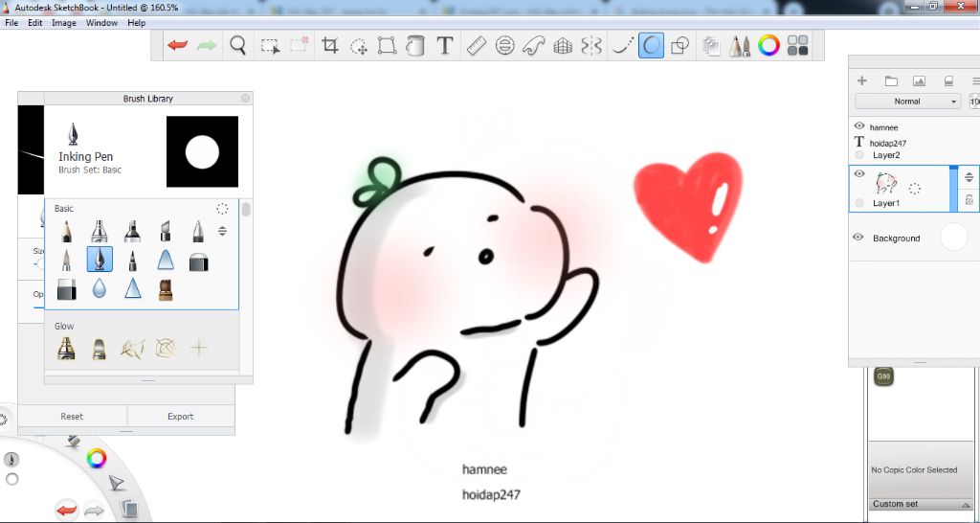This screenshot has height=523, width=980.
Task: Open the Color Editor wheel in toolbar
Action: click(768, 46)
